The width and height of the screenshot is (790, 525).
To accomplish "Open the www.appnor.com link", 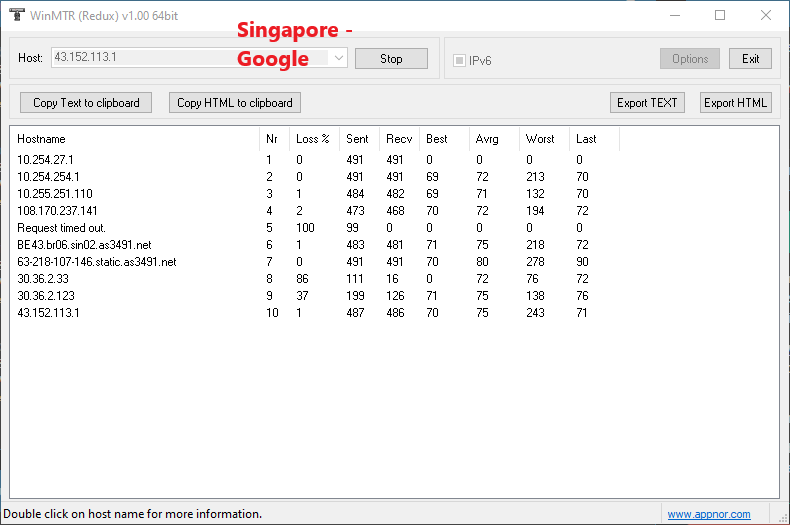I will (x=709, y=514).
